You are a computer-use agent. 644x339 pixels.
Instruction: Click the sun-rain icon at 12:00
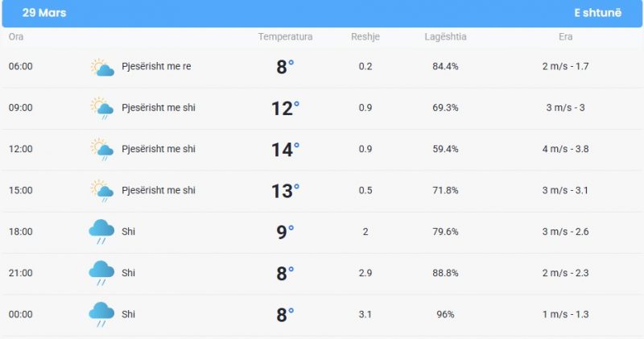click(102, 149)
